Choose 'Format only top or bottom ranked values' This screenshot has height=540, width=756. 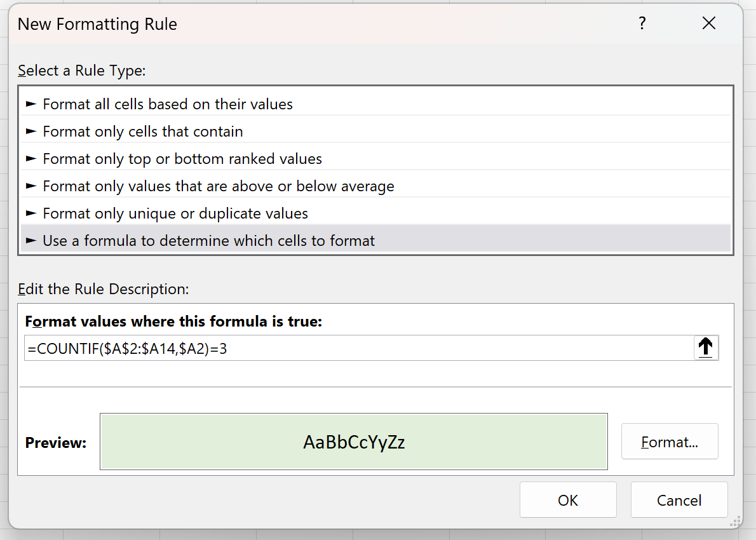376,159
